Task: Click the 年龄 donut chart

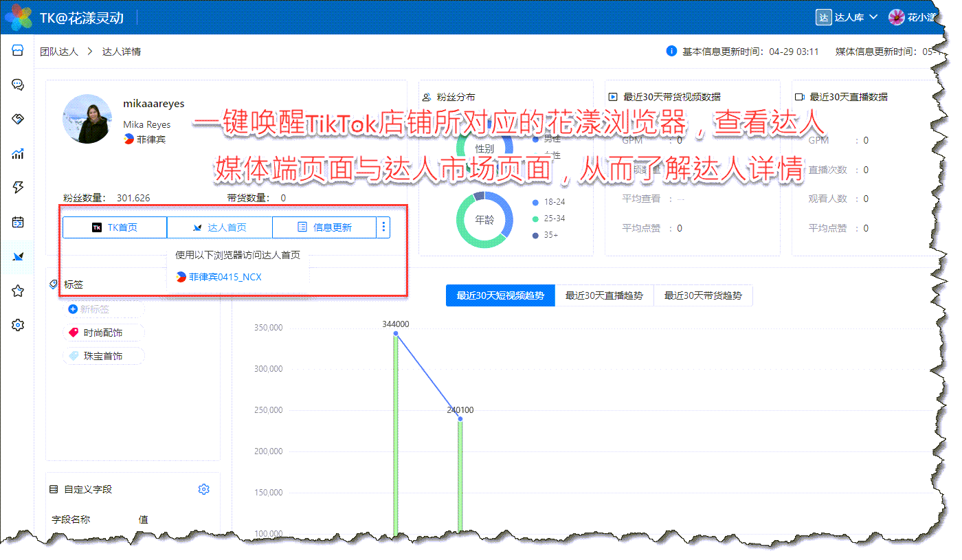Action: click(484, 220)
